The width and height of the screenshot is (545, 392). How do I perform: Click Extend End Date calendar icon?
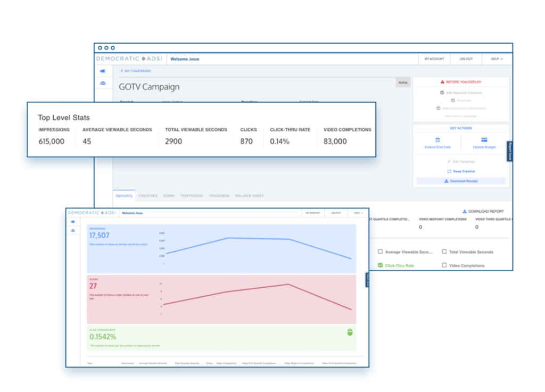pyautogui.click(x=437, y=140)
